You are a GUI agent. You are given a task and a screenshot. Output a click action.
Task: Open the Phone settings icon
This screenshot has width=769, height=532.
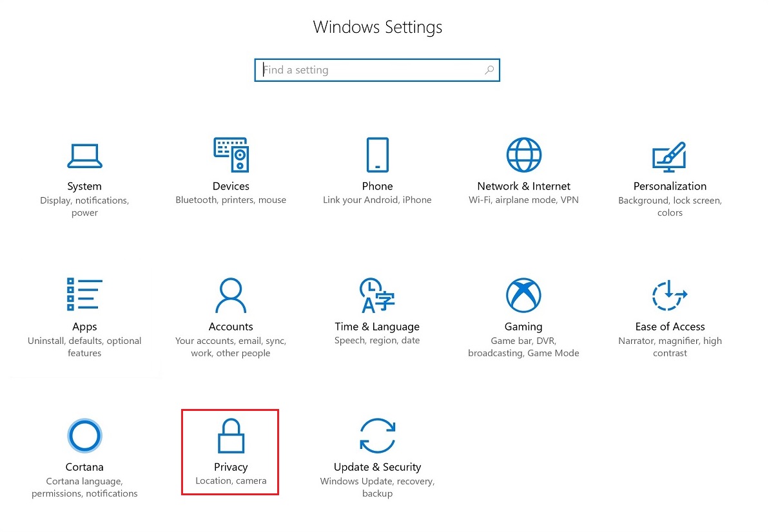[x=377, y=155]
